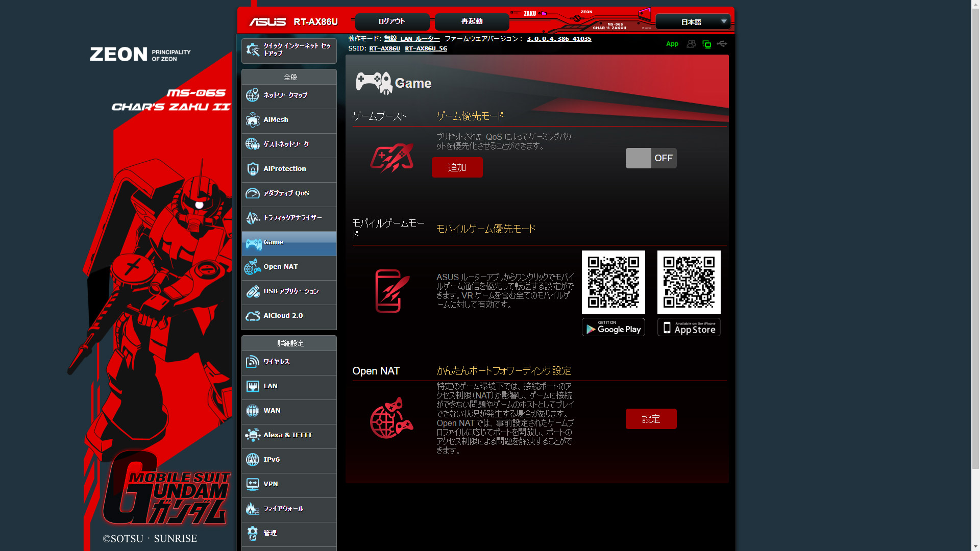Image resolution: width=980 pixels, height=551 pixels.
Task: Open the AiCloud 2.0 cloud icon
Action: pyautogui.click(x=253, y=316)
